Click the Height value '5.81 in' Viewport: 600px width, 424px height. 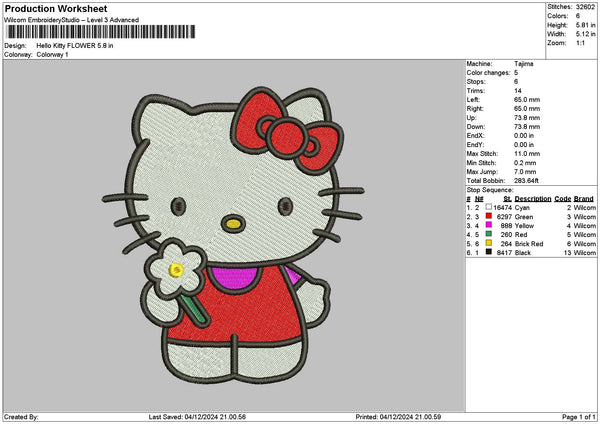coord(585,25)
